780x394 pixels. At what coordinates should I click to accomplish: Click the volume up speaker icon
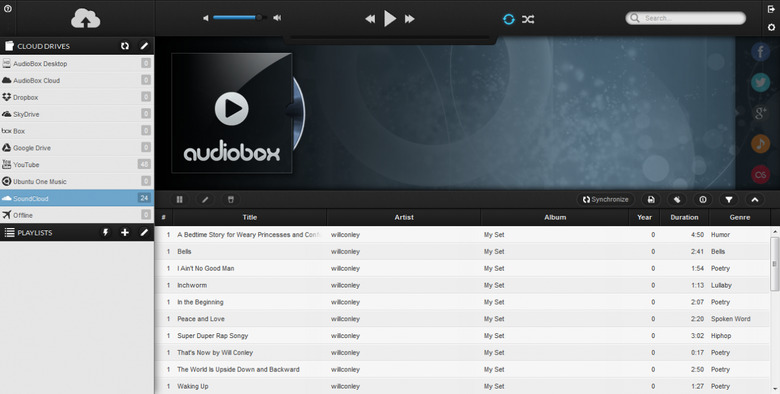pos(277,18)
